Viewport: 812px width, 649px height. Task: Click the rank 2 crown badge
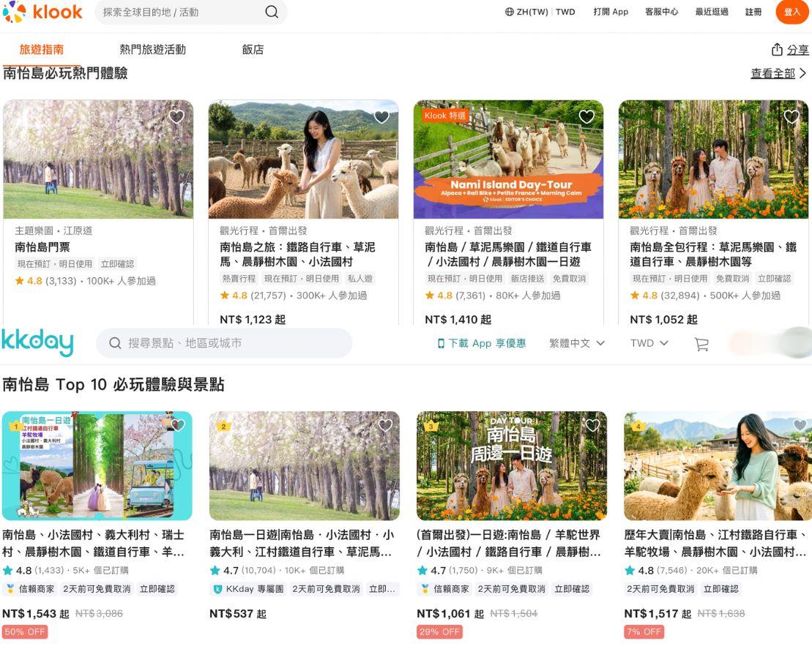(x=223, y=425)
